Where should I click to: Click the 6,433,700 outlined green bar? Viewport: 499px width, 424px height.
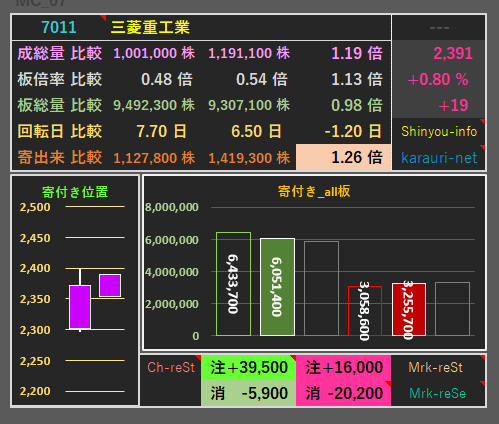click(233, 284)
